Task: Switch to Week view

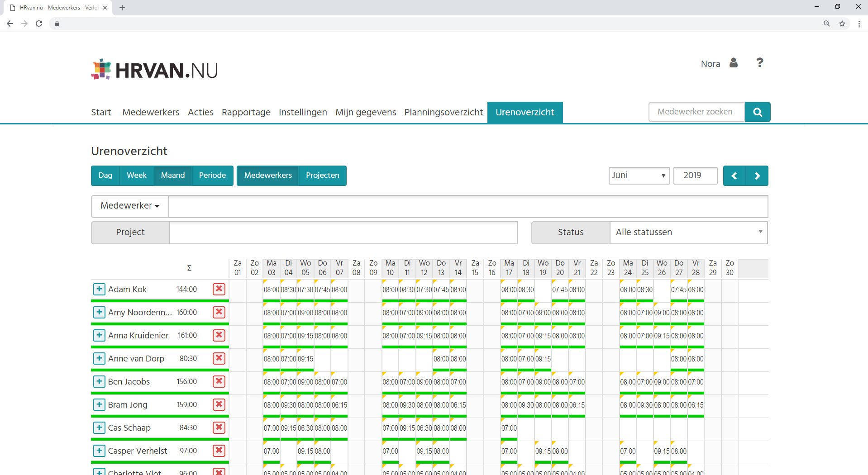Action: pos(137,176)
